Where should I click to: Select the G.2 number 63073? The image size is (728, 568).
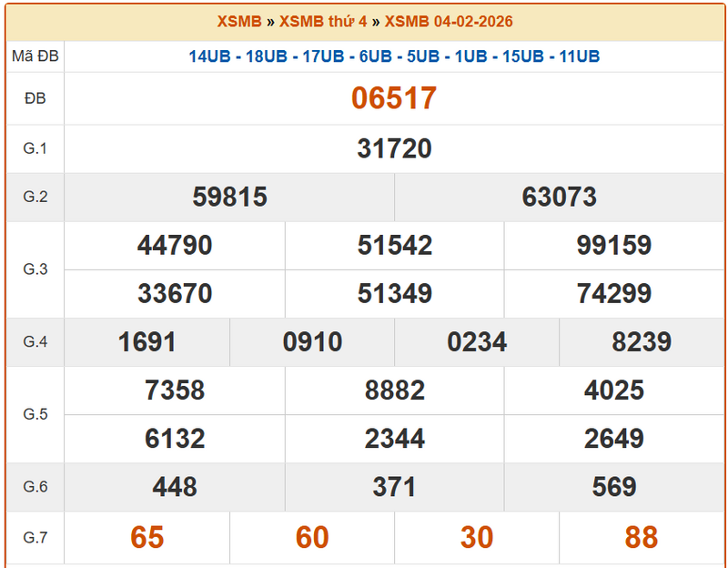tap(559, 198)
